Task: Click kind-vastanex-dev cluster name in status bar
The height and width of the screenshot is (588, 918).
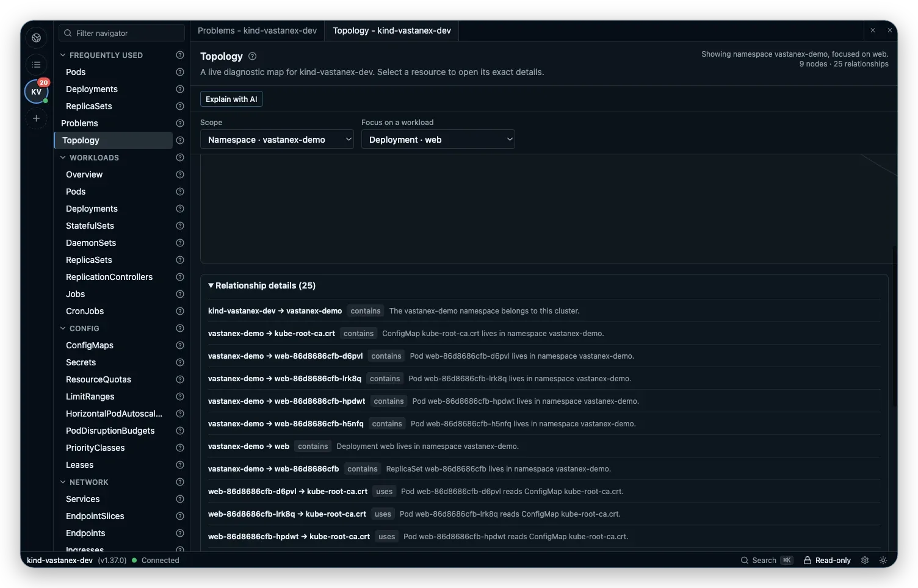Action: click(x=60, y=561)
